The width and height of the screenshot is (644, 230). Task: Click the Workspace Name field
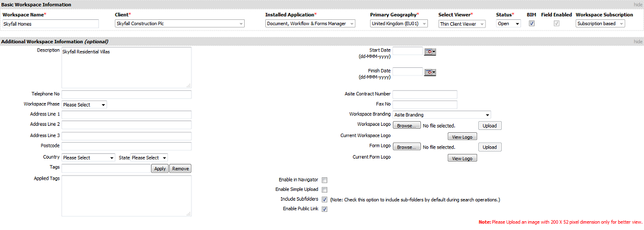click(50, 24)
